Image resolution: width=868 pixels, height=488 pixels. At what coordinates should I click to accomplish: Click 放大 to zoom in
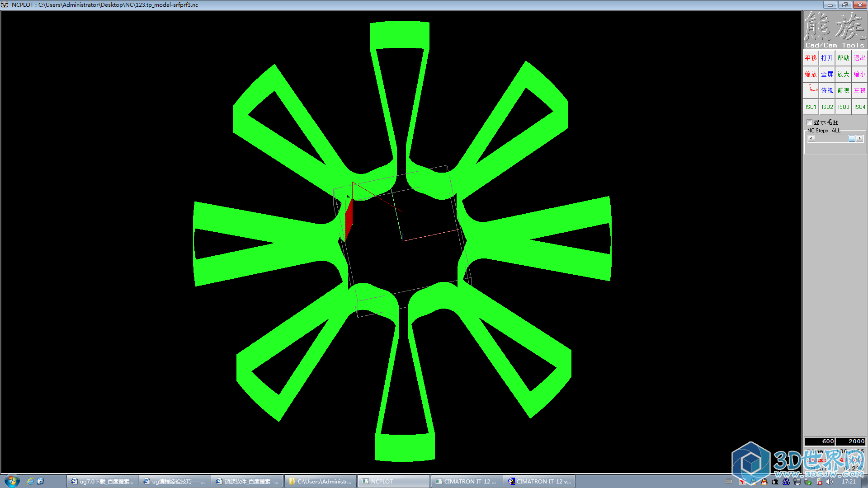(x=843, y=74)
